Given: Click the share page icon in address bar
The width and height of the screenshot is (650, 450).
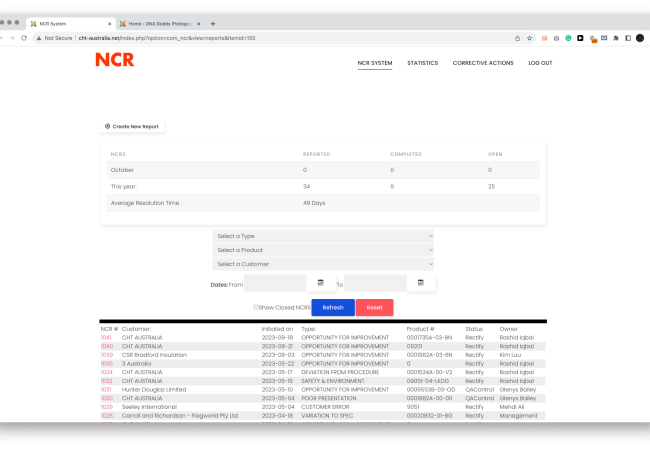Looking at the screenshot, I should pyautogui.click(x=517, y=38).
